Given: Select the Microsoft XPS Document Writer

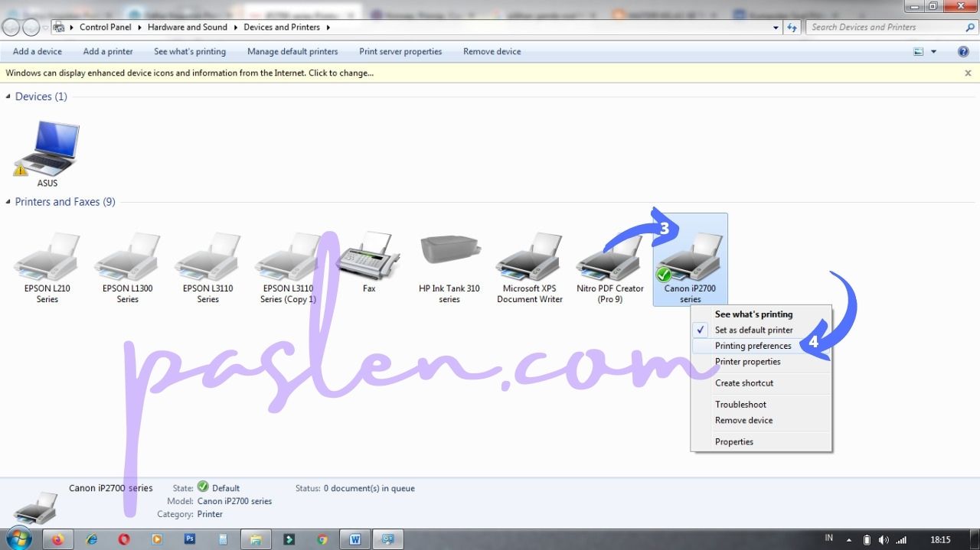Looking at the screenshot, I should coord(530,257).
